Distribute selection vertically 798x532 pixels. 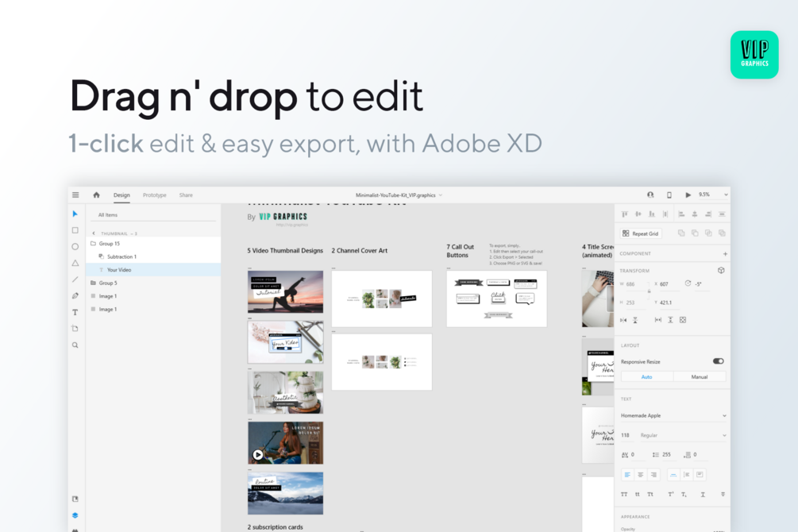(x=722, y=214)
